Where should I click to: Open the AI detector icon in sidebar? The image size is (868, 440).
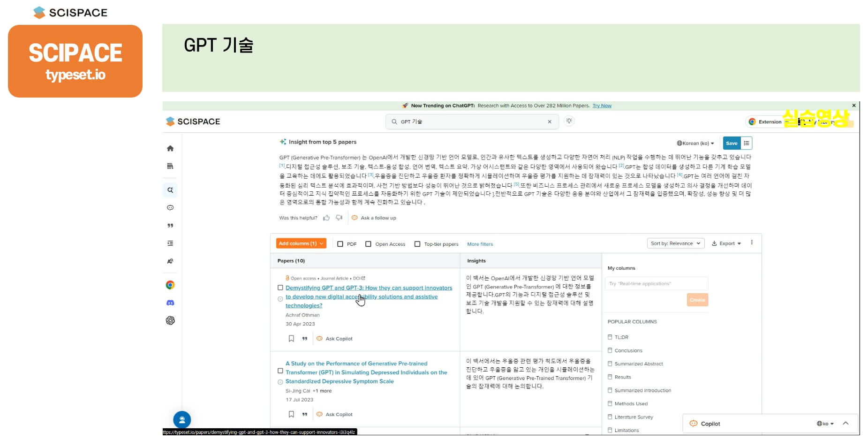point(170,261)
